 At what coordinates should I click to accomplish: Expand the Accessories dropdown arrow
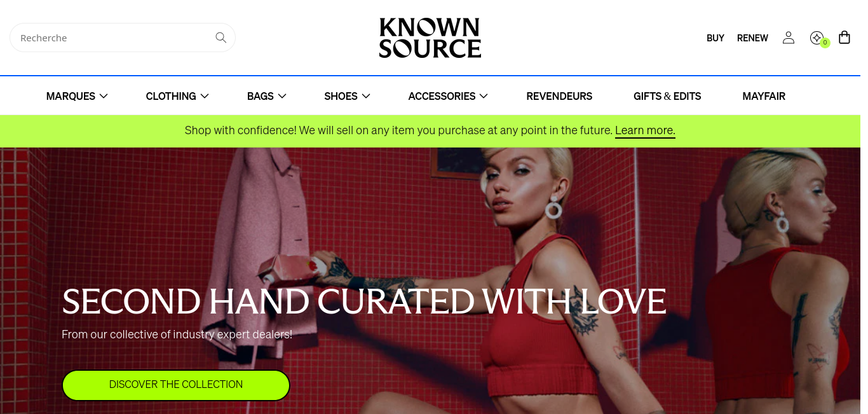[x=484, y=96]
